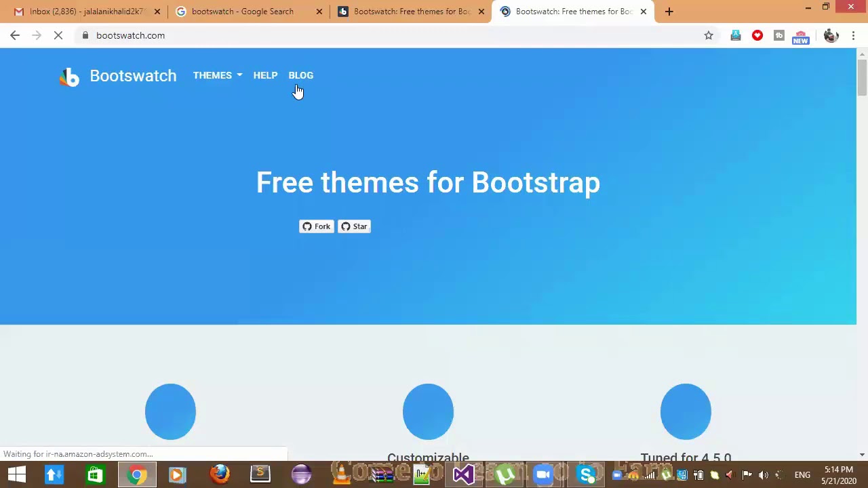
Task: Open the media player taskbar icon
Action: pyautogui.click(x=178, y=474)
